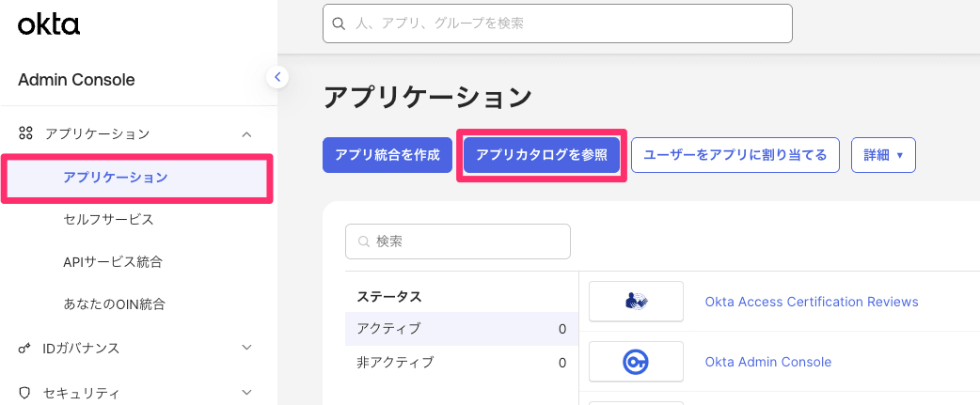Click the IDガバナンス key icon
The width and height of the screenshot is (980, 405).
pos(26,349)
